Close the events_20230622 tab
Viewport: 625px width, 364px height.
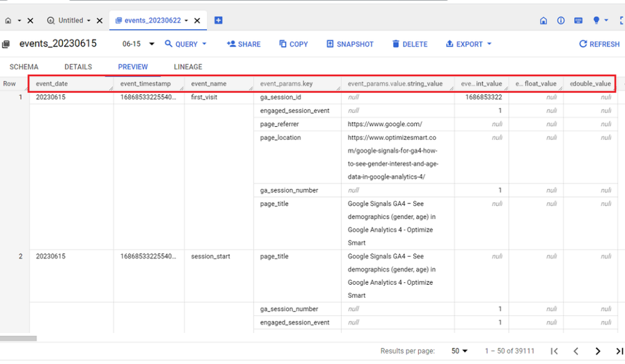197,21
